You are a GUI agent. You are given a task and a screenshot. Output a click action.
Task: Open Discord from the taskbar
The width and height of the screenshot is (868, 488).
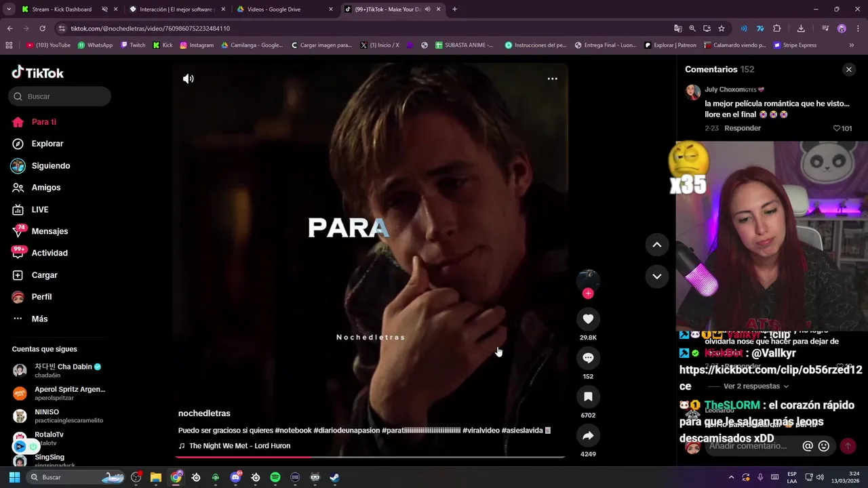coord(235,477)
